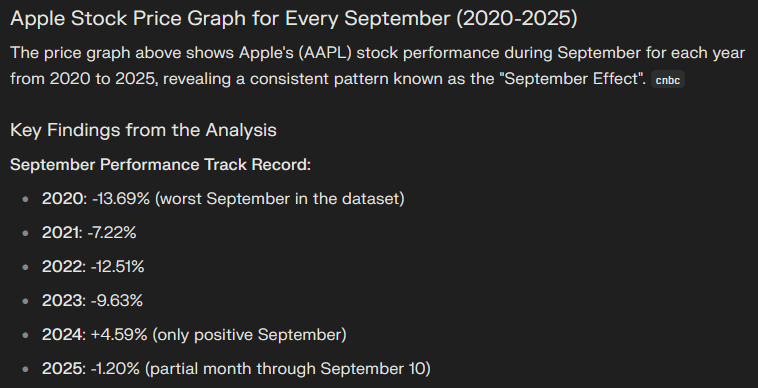Select the bold 2023 year label
This screenshot has height=388, width=758.
(x=62, y=301)
